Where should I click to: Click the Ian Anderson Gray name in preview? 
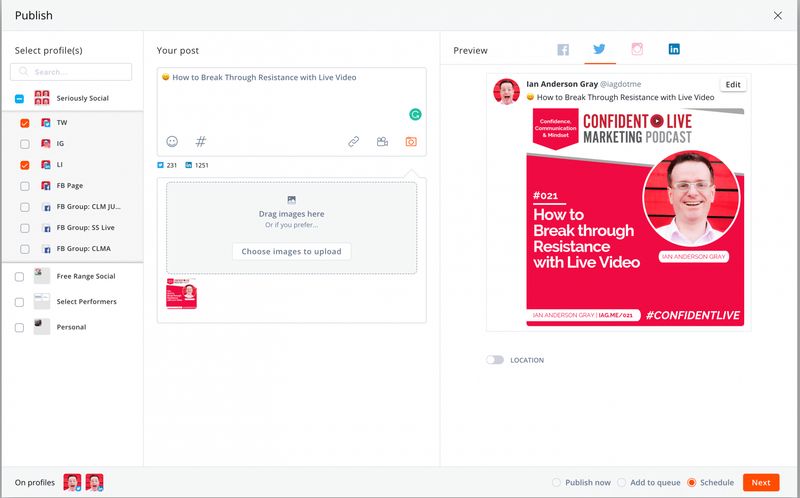562,84
